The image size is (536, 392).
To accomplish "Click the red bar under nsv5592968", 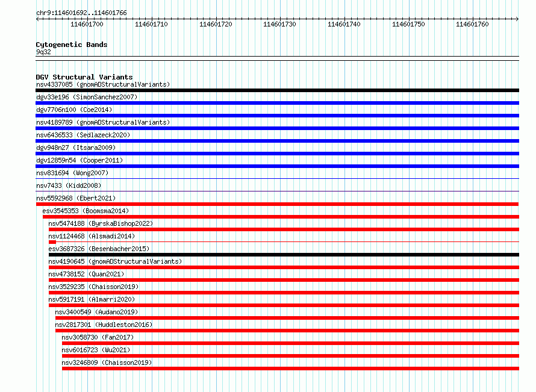I will click(x=277, y=204).
